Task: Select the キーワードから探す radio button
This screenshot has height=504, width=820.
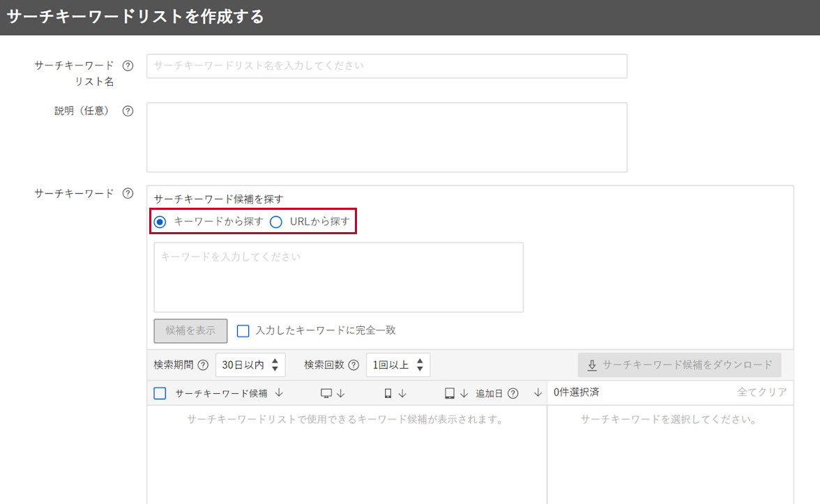Action: [x=160, y=222]
